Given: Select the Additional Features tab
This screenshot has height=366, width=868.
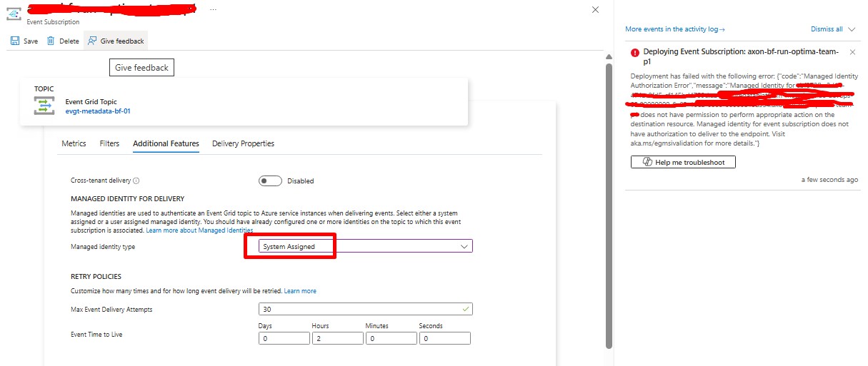Looking at the screenshot, I should (166, 143).
